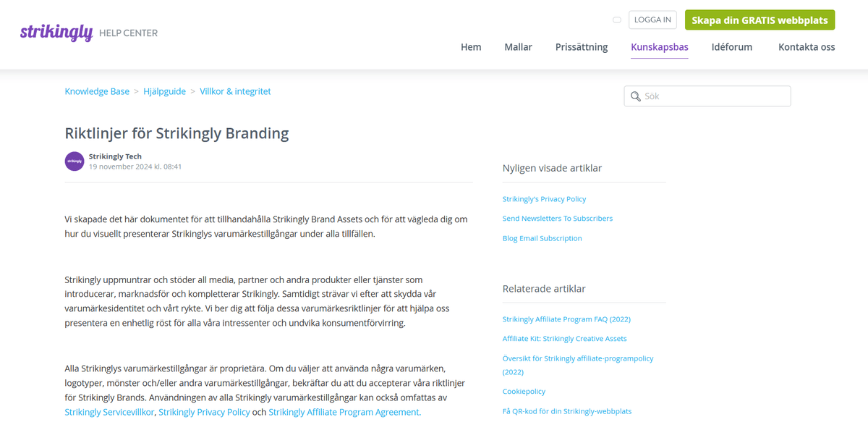This screenshot has width=868, height=438.
Task: Click the Strikingly Servicevillkor link
Action: [109, 412]
